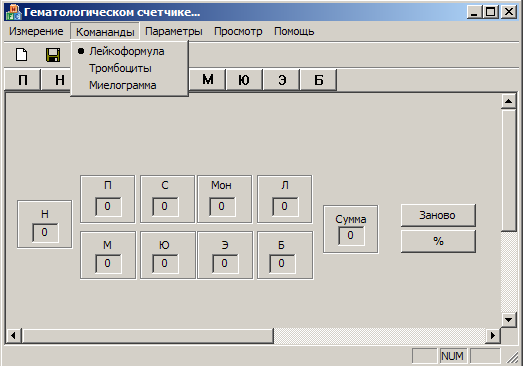Click the Ю toolbar counter button
The width and height of the screenshot is (523, 366).
(244, 80)
